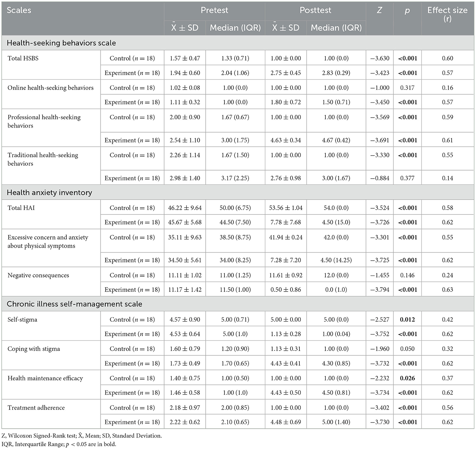Click the Coping with stigma label
476x449 pixels.
tap(34, 349)
